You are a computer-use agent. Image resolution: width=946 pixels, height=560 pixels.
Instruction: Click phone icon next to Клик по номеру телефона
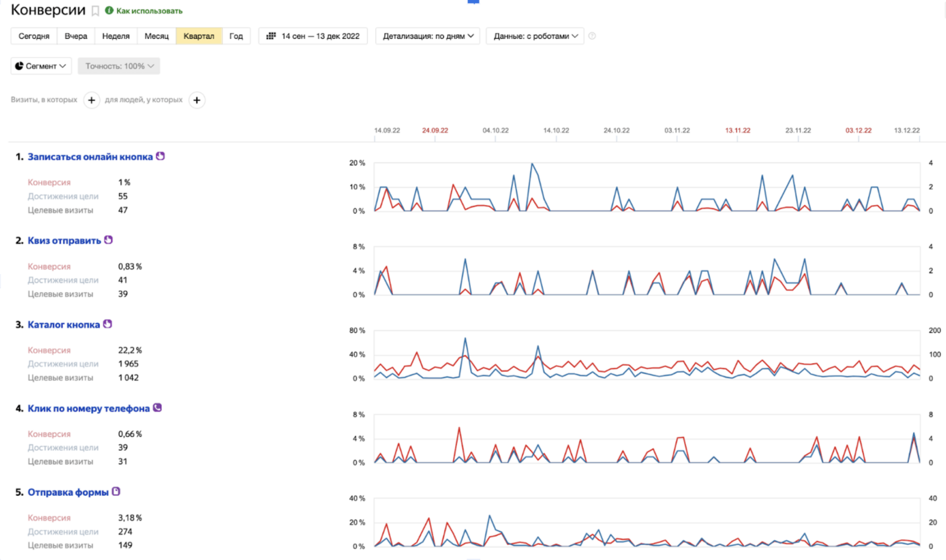point(158,407)
